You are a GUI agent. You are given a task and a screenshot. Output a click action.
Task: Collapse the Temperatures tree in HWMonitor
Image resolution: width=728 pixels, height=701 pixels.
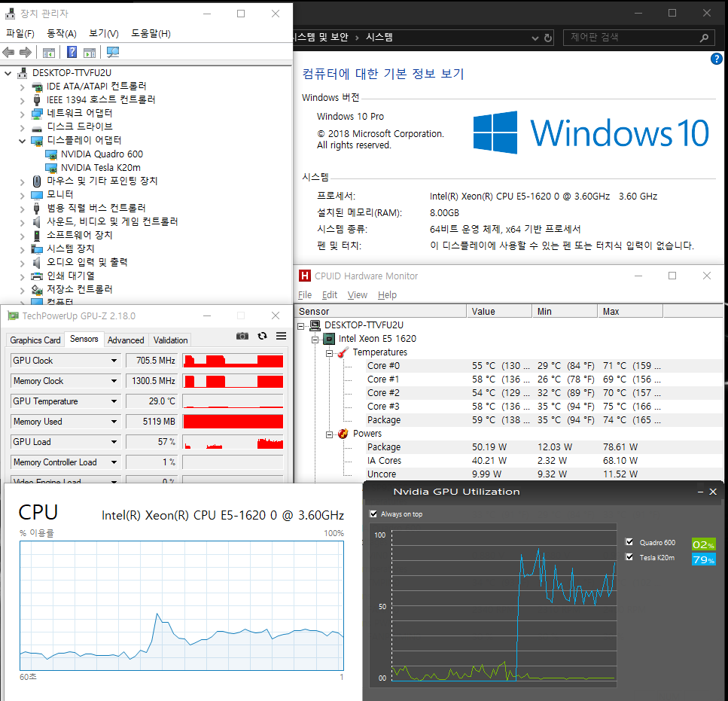coord(329,353)
